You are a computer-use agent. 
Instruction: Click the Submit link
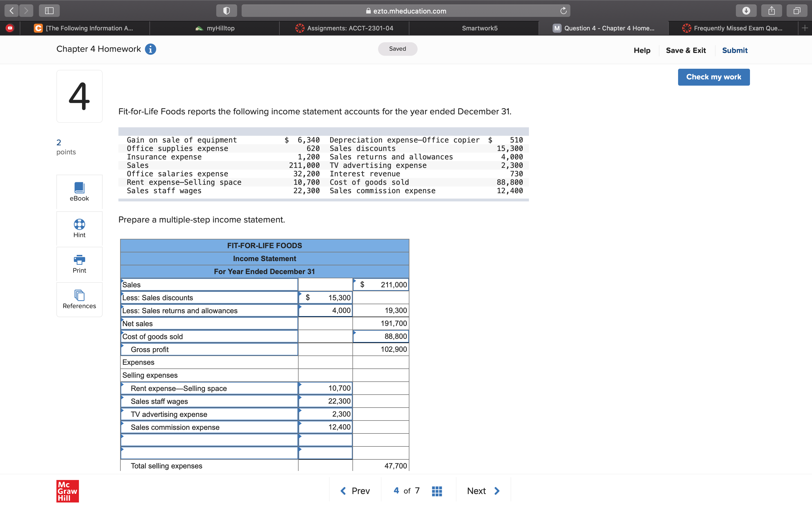click(734, 50)
